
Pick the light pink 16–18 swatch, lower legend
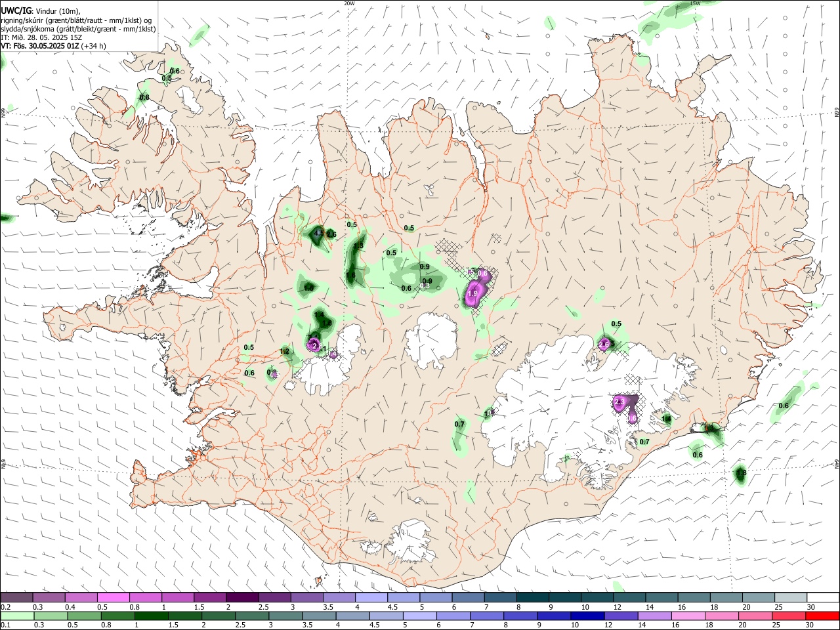689,616
